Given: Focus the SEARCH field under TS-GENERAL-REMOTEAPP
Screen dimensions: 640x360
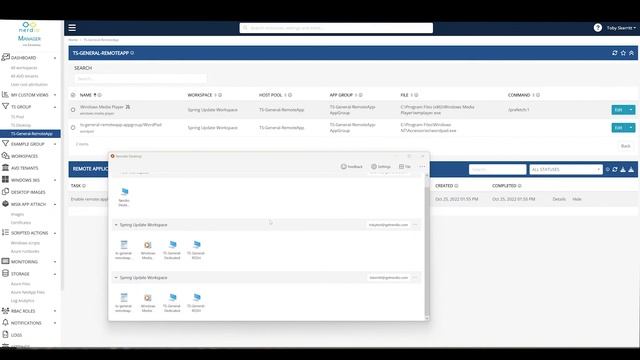Looking at the screenshot, I should click(140, 79).
